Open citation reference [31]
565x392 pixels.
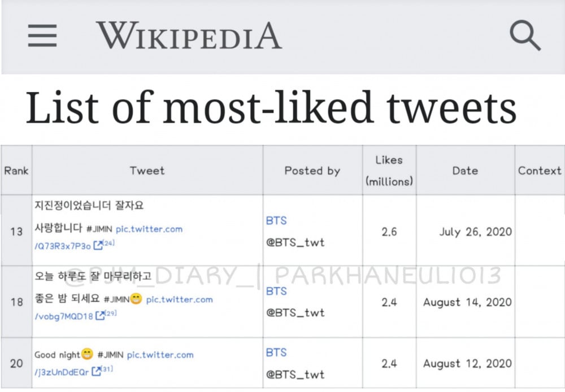(107, 369)
